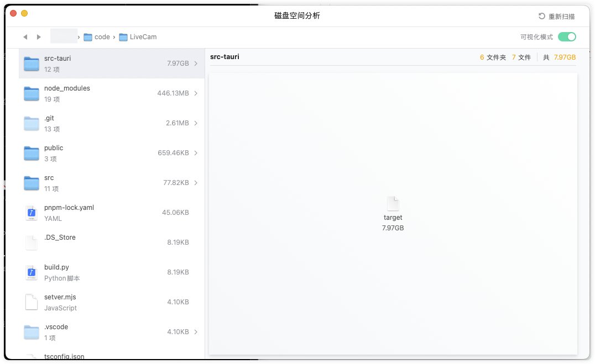Expand src-tauri row chevron

click(x=196, y=64)
